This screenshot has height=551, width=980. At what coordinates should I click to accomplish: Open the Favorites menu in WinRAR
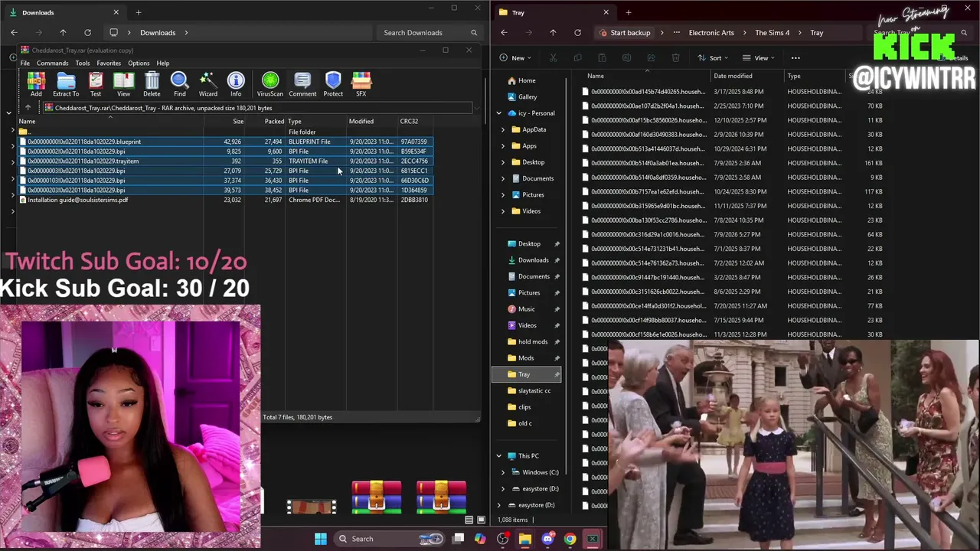tap(109, 64)
